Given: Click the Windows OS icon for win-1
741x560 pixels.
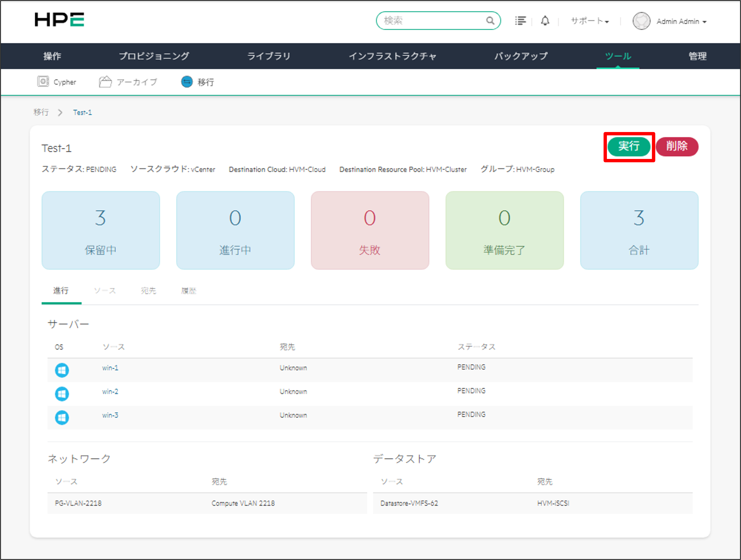Looking at the screenshot, I should (x=62, y=370).
